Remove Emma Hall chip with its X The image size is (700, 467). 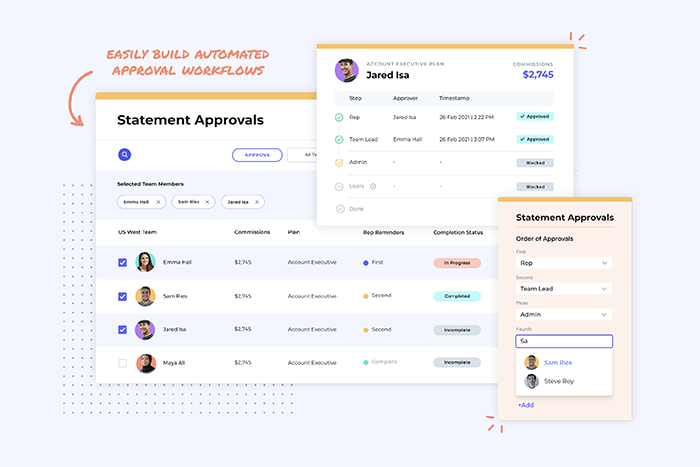[x=158, y=202]
